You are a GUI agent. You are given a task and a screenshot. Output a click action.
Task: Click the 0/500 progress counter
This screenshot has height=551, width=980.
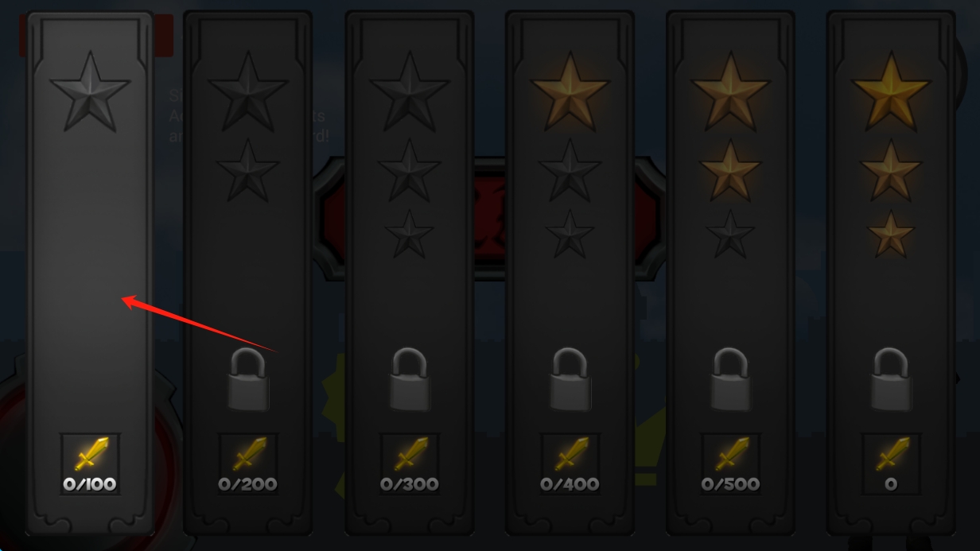pyautogui.click(x=731, y=483)
